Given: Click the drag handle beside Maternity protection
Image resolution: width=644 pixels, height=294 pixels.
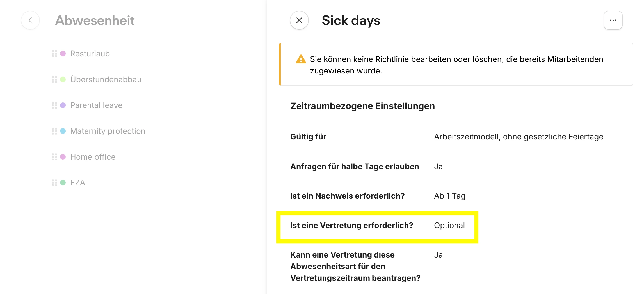Looking at the screenshot, I should tap(54, 131).
